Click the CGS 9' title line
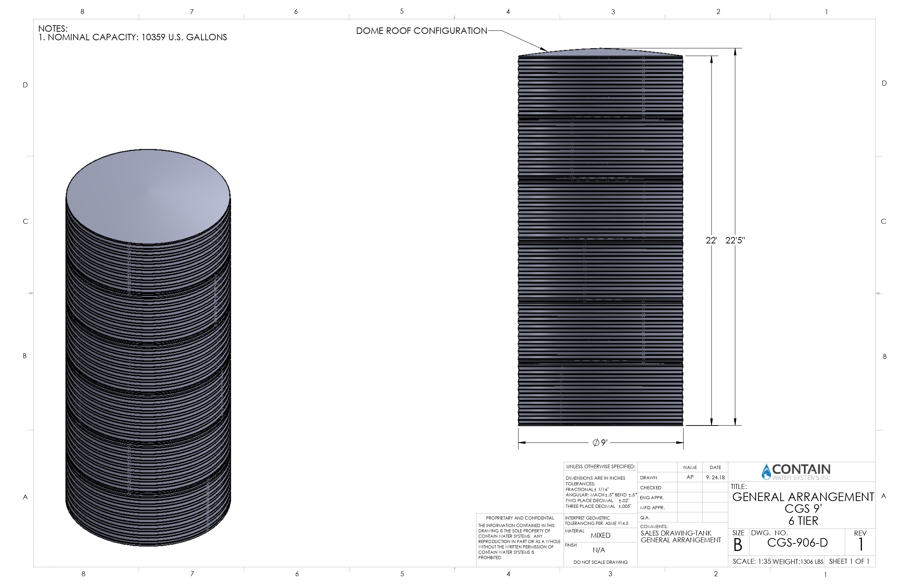 pos(803,509)
